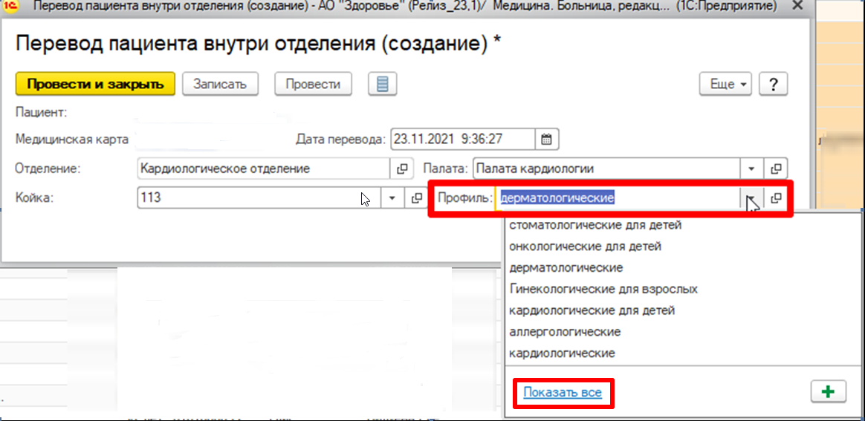The image size is (868, 421).
Task: Open the calendar picker for transfer date
Action: tap(546, 139)
